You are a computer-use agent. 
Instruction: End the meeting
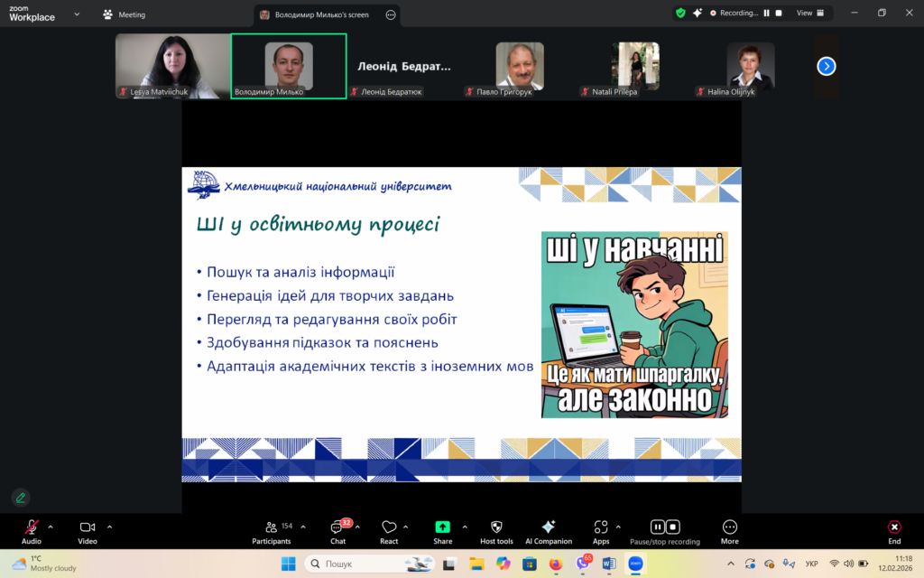(893, 532)
